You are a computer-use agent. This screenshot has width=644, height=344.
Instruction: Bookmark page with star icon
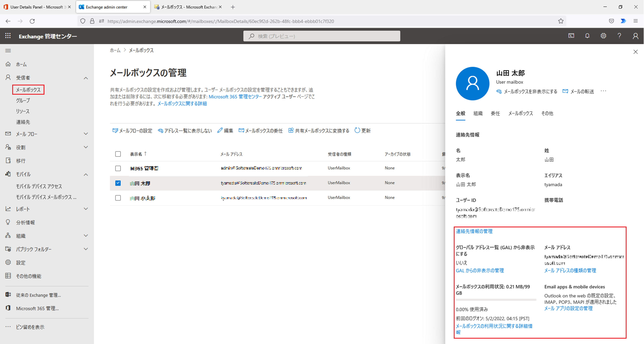coord(561,21)
